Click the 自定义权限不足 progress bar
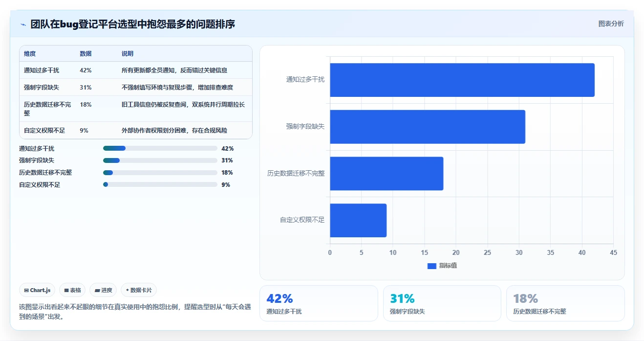This screenshot has width=644, height=341. pos(160,185)
